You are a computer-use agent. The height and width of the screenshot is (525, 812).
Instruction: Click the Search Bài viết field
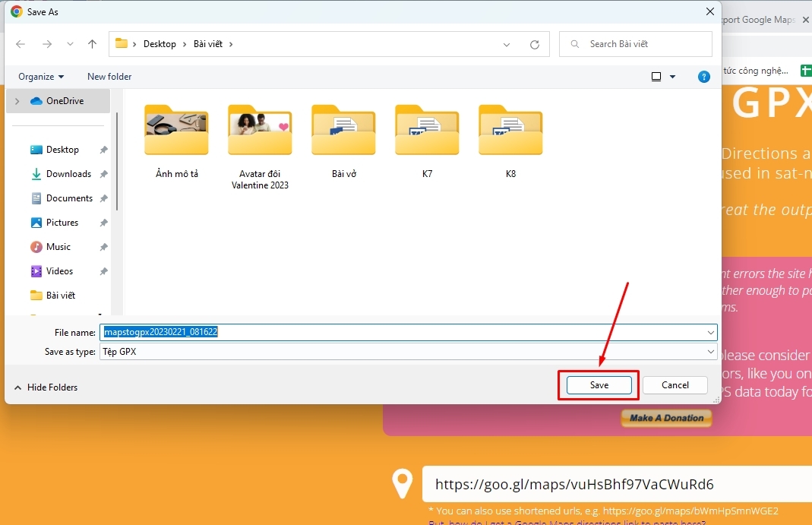pyautogui.click(x=636, y=44)
